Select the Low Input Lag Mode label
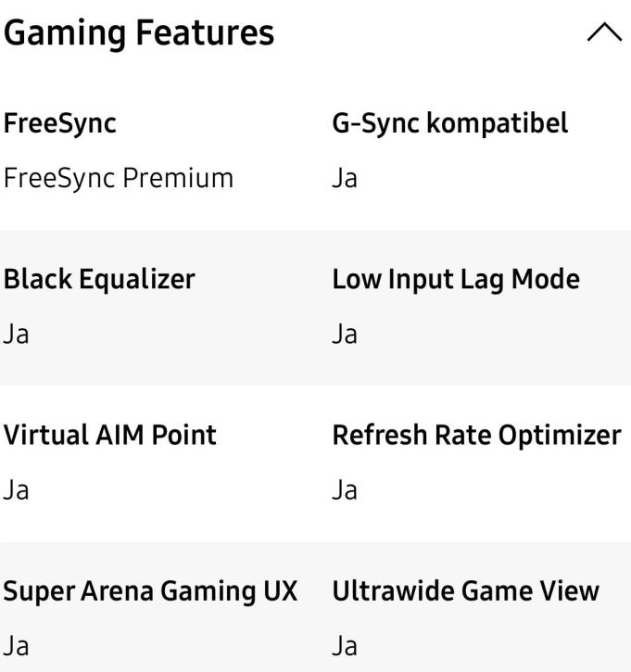The width and height of the screenshot is (631, 672). point(456,279)
